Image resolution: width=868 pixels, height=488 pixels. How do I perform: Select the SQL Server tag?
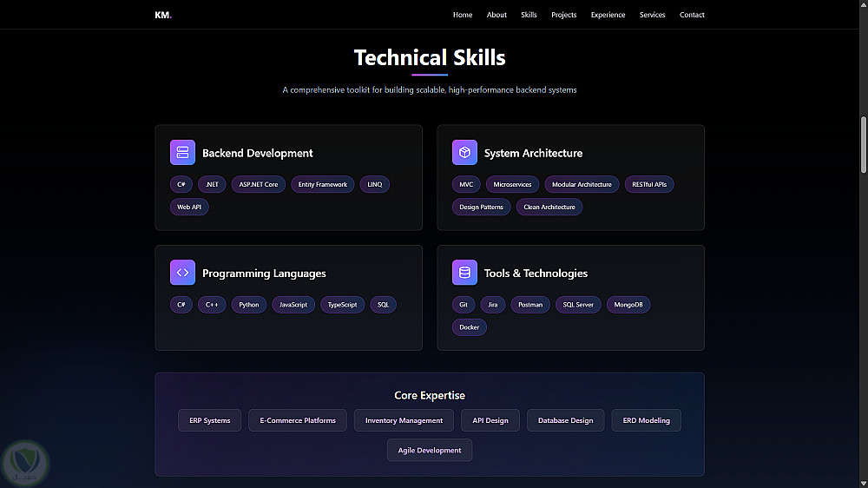click(578, 305)
